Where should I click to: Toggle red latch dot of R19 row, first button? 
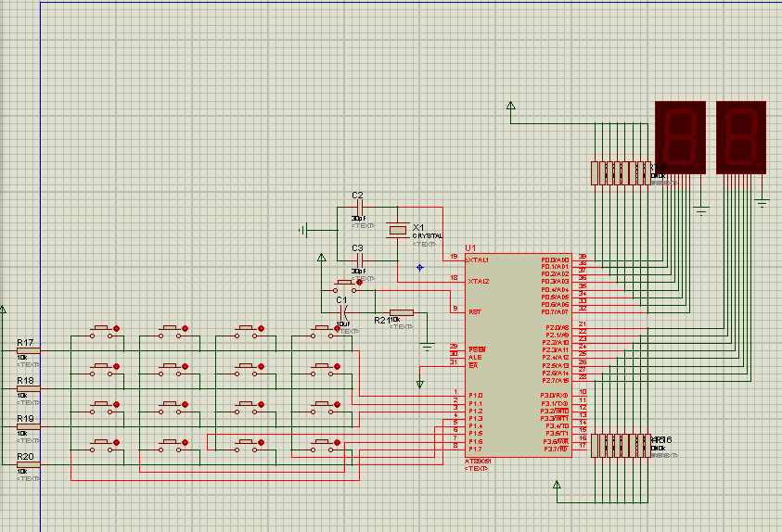(x=116, y=404)
